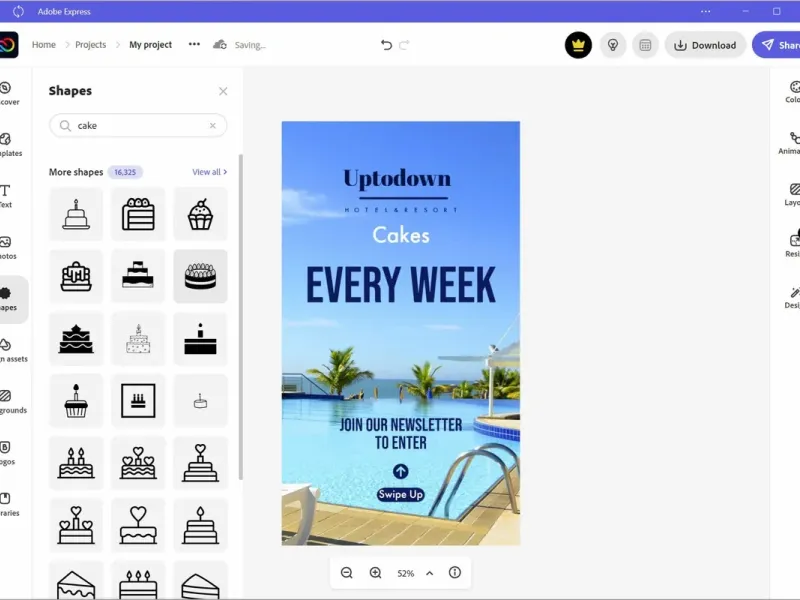Open project more options ellipsis
Image resolution: width=800 pixels, height=600 pixels.
(x=194, y=44)
